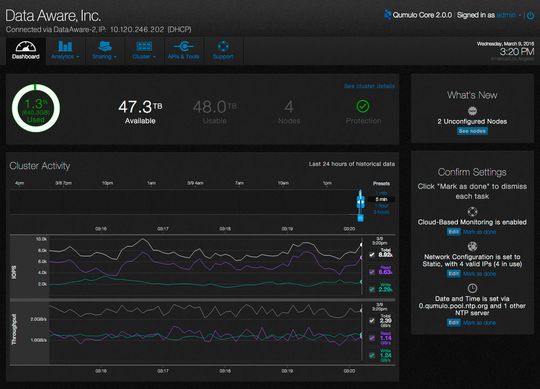Mark Date and Time as done
540x389 pixels.
[x=479, y=323]
